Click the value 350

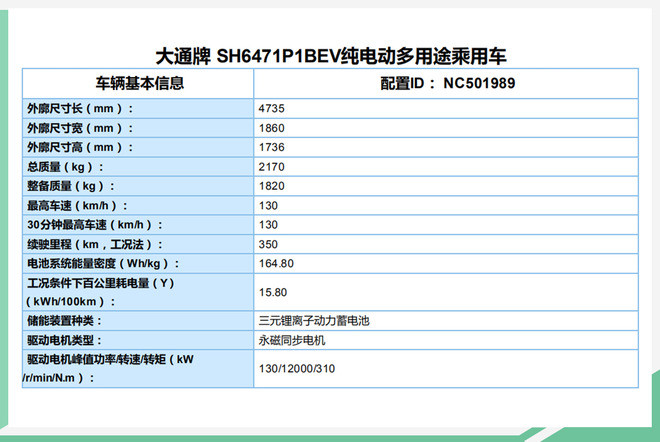[x=268, y=244]
